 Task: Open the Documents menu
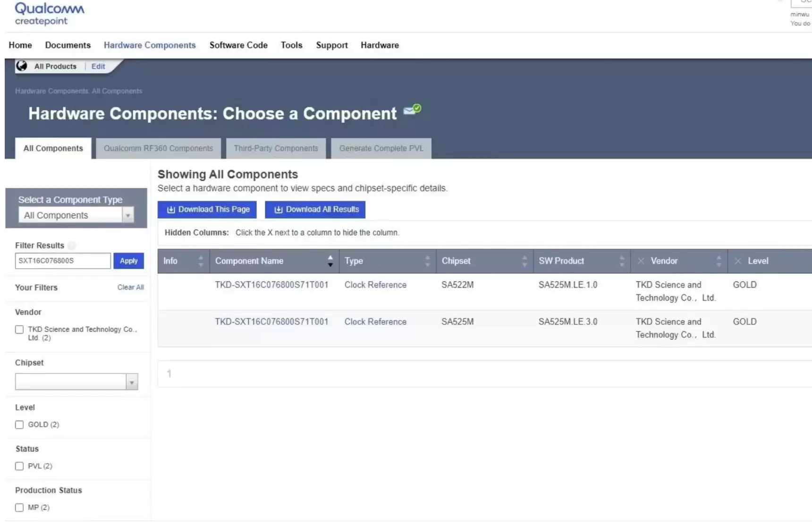tap(68, 45)
